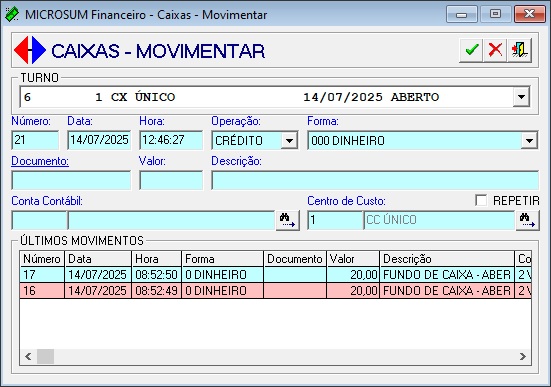Viewport: 551px width, 387px height.
Task: Click the horizontal scrollbar right arrow
Action: pyautogui.click(x=523, y=356)
